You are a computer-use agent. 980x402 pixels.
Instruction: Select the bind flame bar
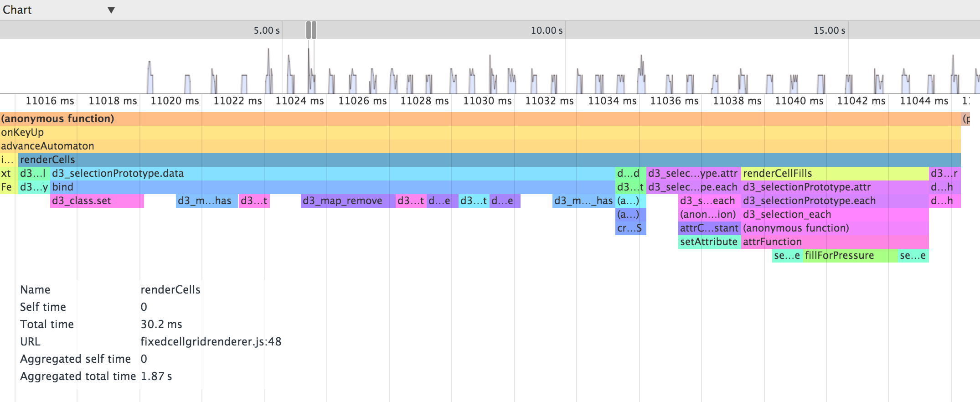333,187
